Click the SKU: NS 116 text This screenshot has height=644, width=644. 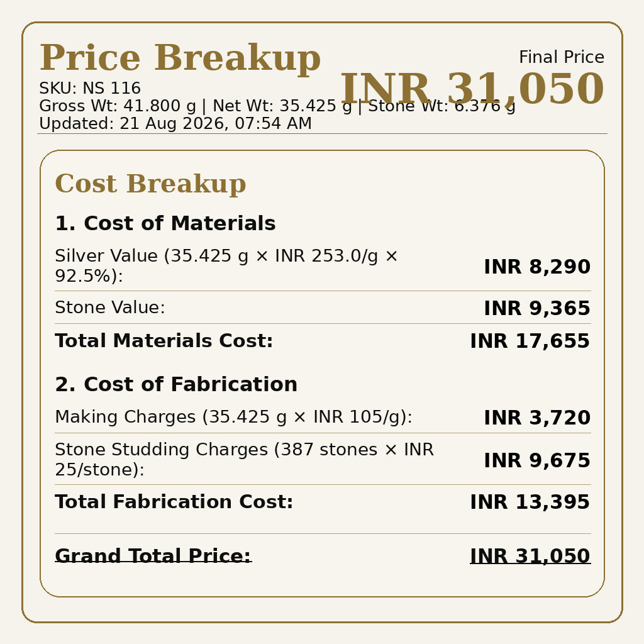pos(90,88)
